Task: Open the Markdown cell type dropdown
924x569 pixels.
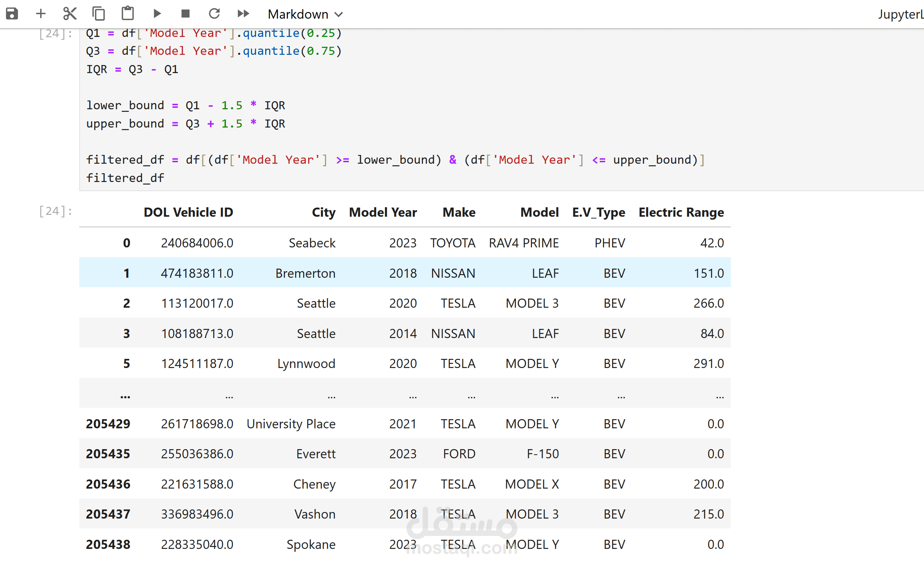Action: tap(298, 14)
